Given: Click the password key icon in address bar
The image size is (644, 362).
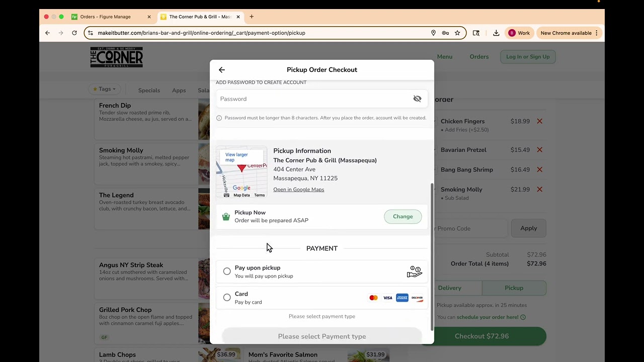Looking at the screenshot, I should click(x=445, y=33).
